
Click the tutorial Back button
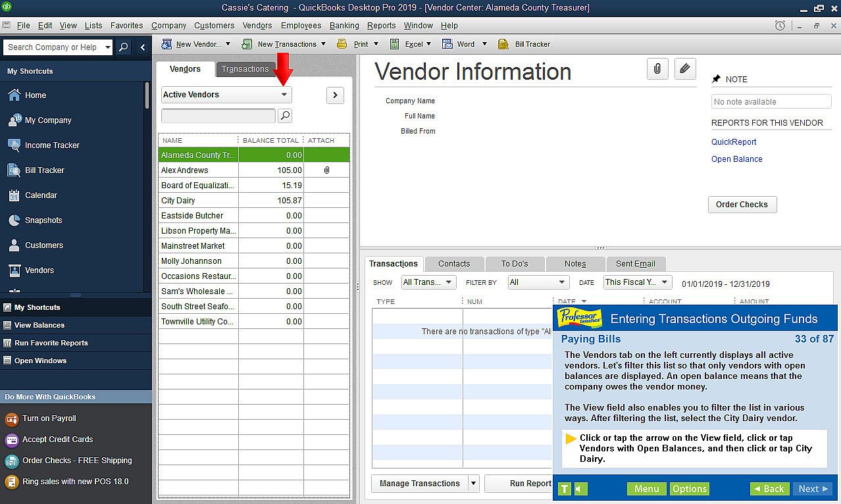(769, 489)
